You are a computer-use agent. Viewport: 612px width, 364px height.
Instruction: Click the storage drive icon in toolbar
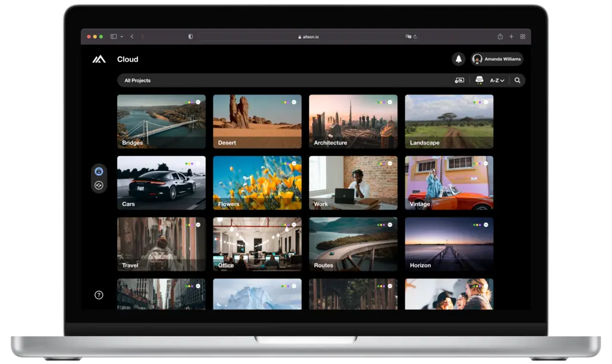coord(479,80)
